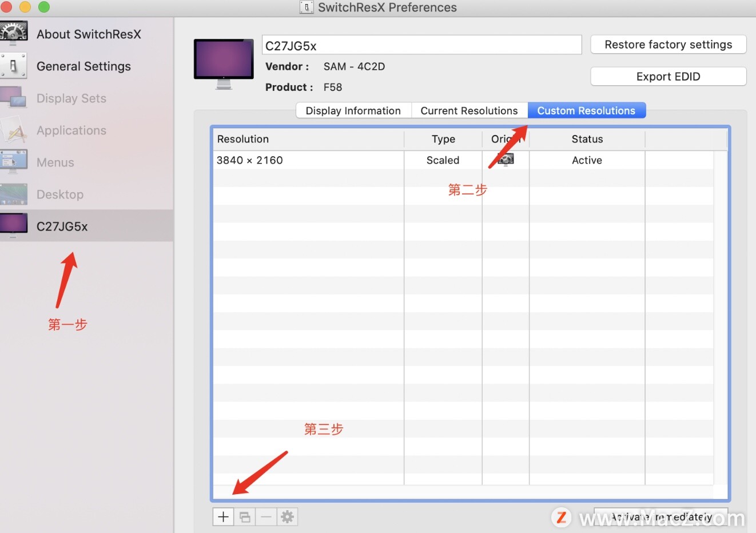Sort by the Resolution column header
This screenshot has width=756, height=533.
click(x=309, y=139)
